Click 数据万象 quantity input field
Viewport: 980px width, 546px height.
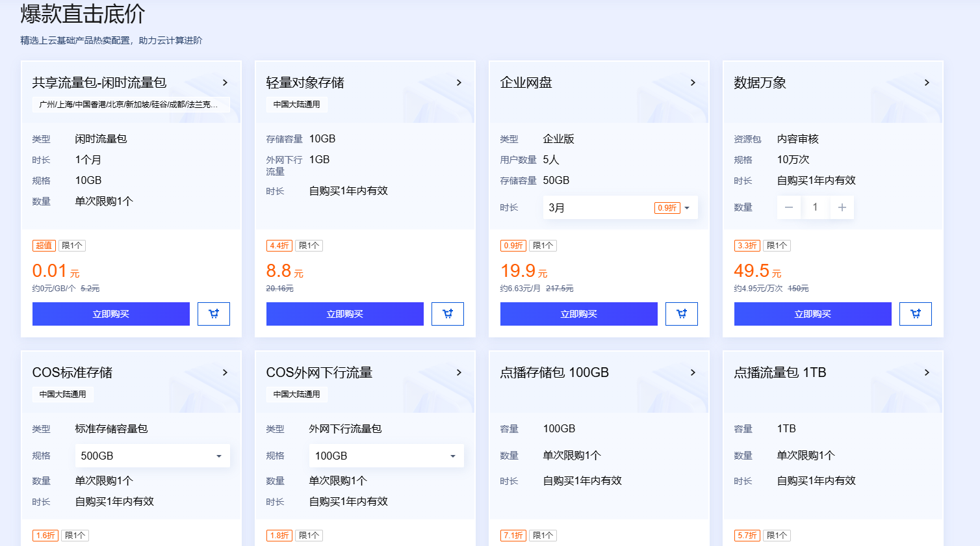(816, 207)
